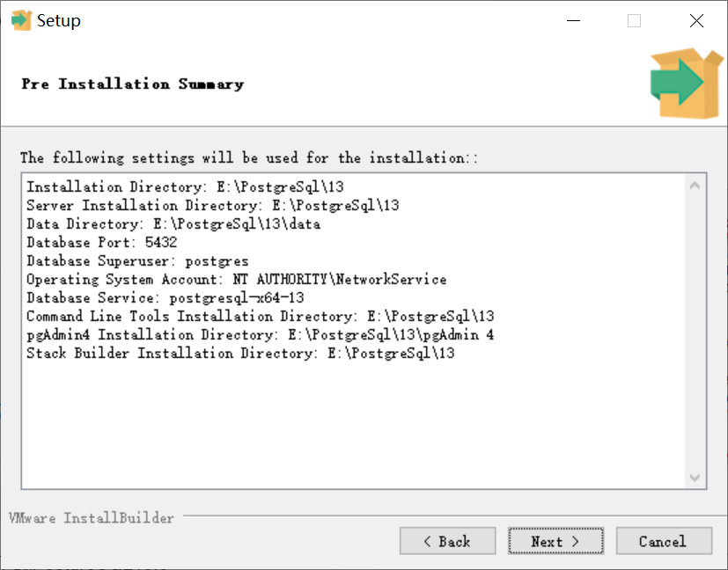The width and height of the screenshot is (728, 570).
Task: Minimize the Setup window
Action: click(573, 20)
